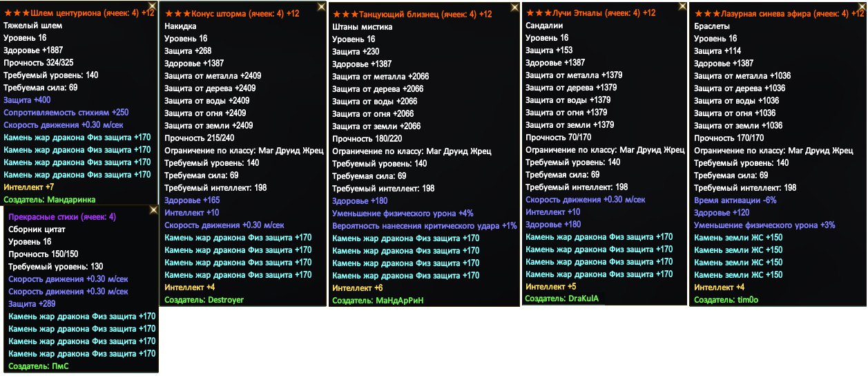Image resolution: width=868 pixels, height=387 pixels.
Task: Close the Шлем центуриона tooltip
Action: click(x=154, y=6)
